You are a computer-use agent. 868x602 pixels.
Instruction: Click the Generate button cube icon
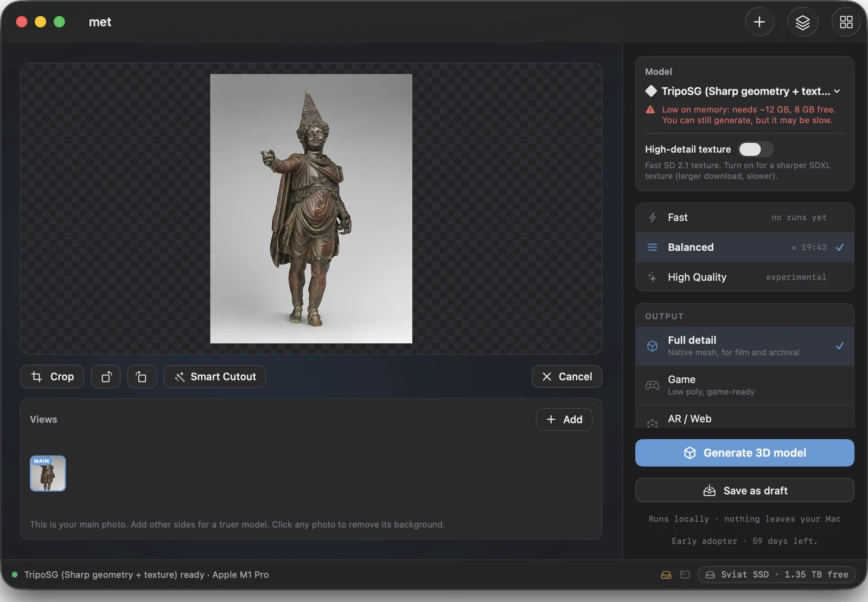click(x=690, y=453)
